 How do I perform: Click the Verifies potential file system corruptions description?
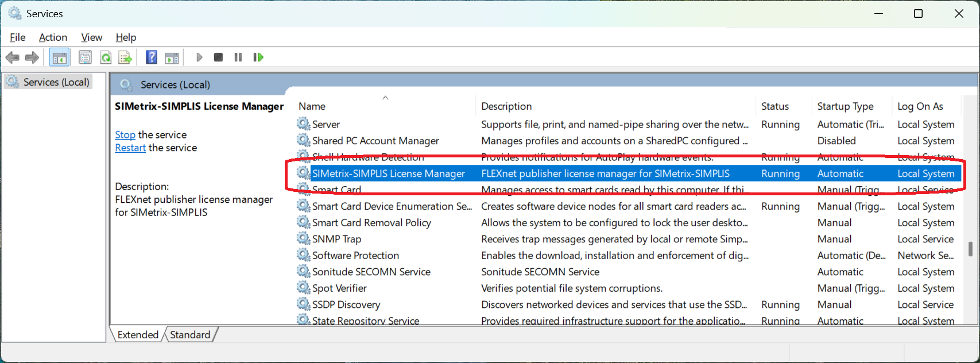coord(572,288)
